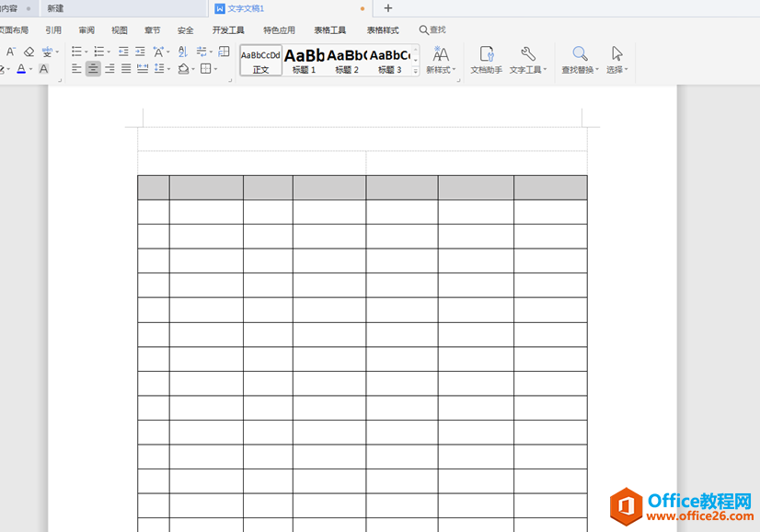This screenshot has width=760, height=532.
Task: Click the decrease indent icon
Action: coord(123,52)
